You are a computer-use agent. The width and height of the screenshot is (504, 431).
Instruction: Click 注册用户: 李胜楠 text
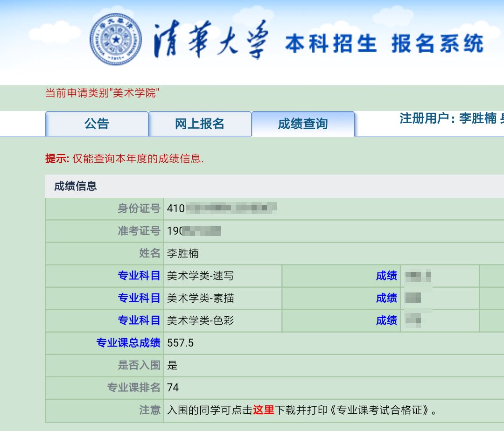(x=448, y=118)
